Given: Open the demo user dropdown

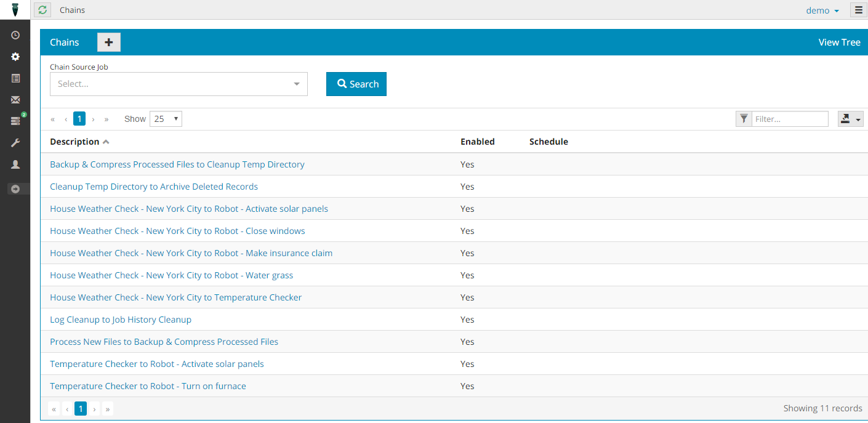Looking at the screenshot, I should tap(822, 10).
